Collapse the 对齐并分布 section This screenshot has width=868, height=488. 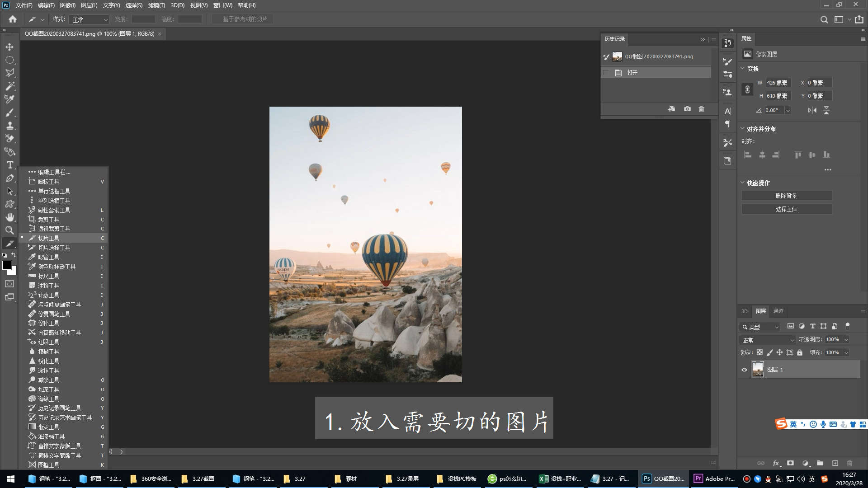tap(742, 128)
